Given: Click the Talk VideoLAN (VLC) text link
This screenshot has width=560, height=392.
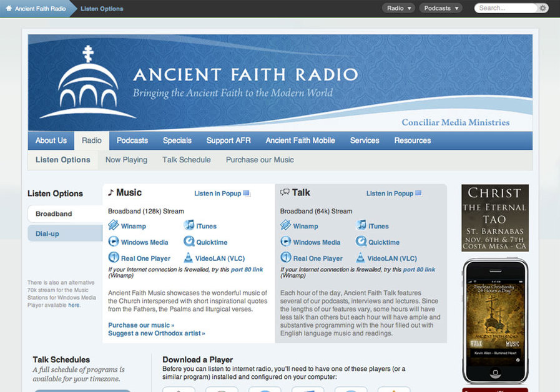Looking at the screenshot, I should [392, 258].
